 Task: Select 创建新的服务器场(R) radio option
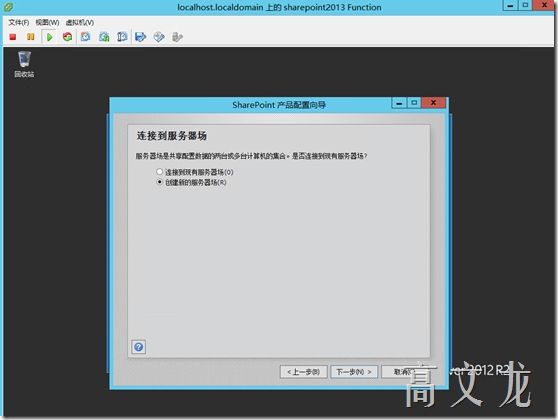click(x=191, y=182)
